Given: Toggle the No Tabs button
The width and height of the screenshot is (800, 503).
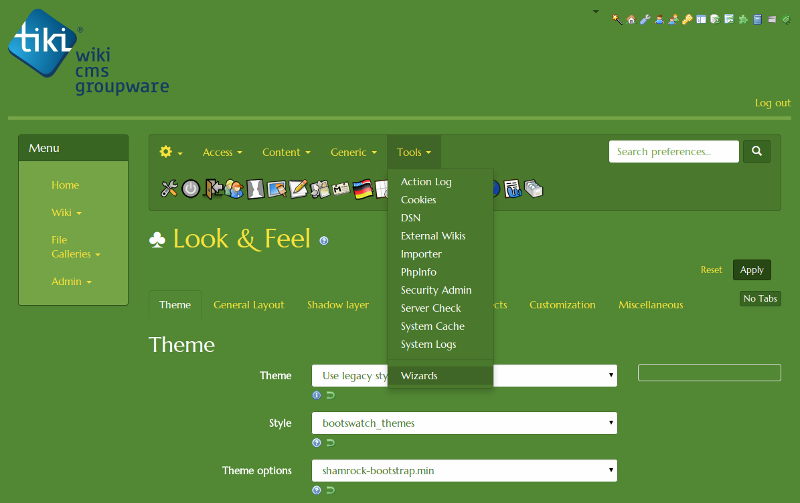Looking at the screenshot, I should (x=760, y=298).
